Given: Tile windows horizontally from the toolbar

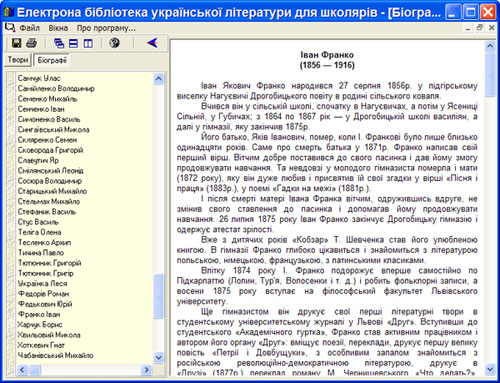Looking at the screenshot, I should 73,43.
